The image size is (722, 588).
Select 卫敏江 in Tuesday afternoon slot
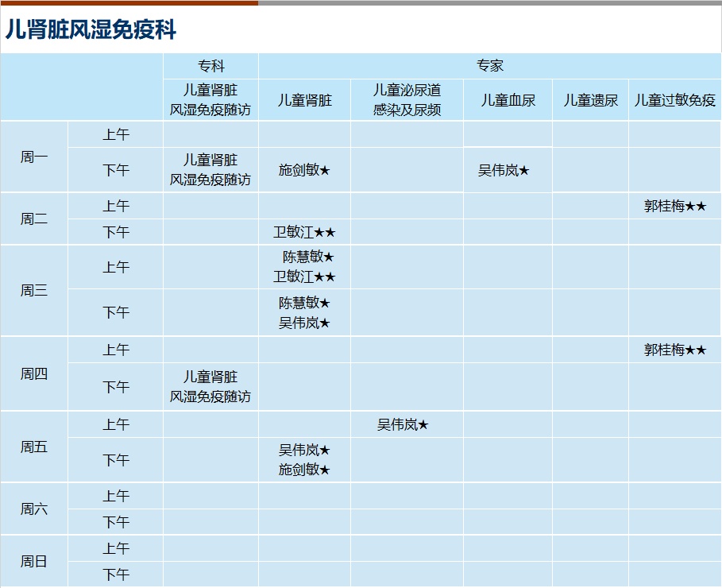pos(303,232)
